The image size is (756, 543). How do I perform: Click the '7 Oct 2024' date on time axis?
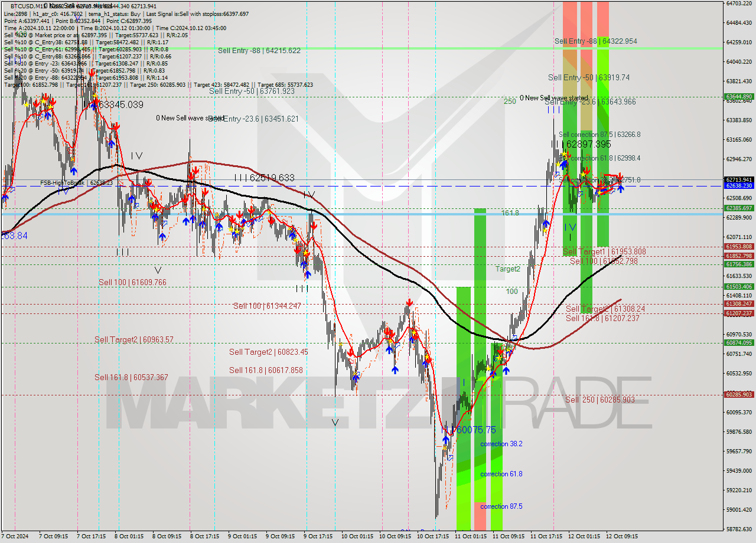[x=15, y=537]
